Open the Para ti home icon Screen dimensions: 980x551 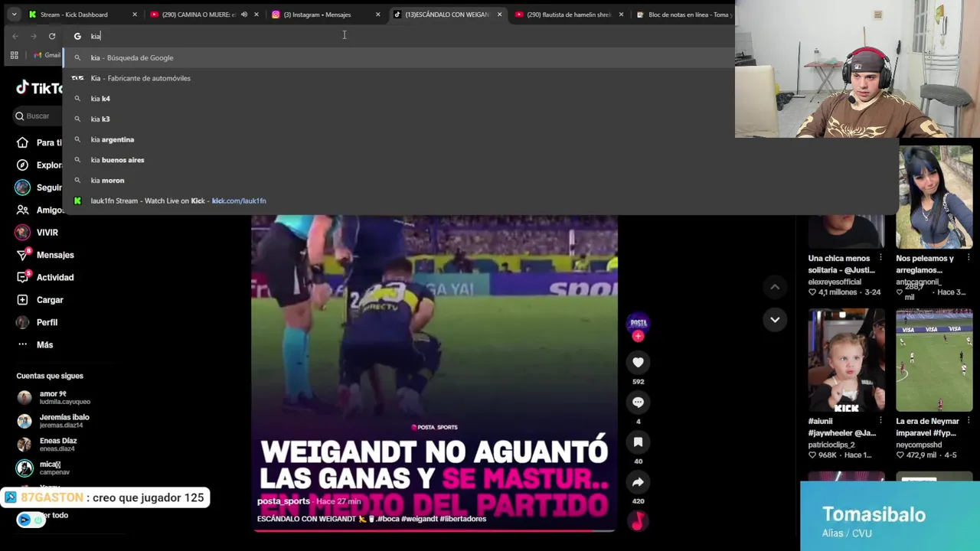[x=23, y=142]
